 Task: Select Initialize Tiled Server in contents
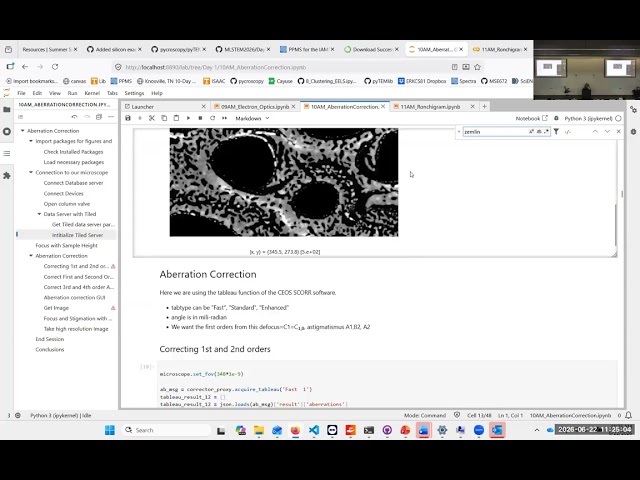[x=78, y=235]
